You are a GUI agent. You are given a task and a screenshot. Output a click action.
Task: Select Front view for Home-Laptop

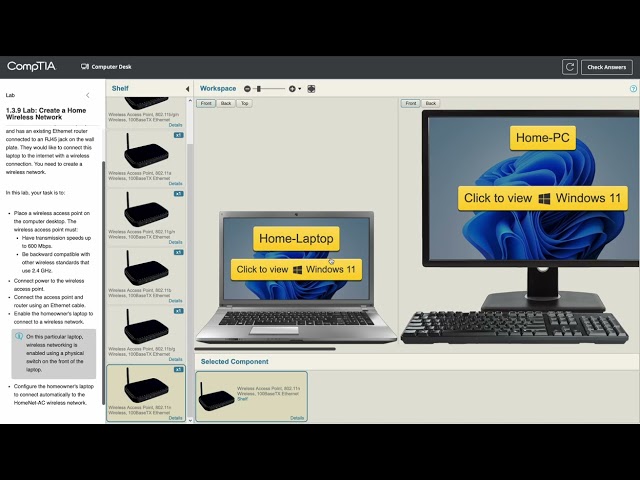tap(206, 103)
